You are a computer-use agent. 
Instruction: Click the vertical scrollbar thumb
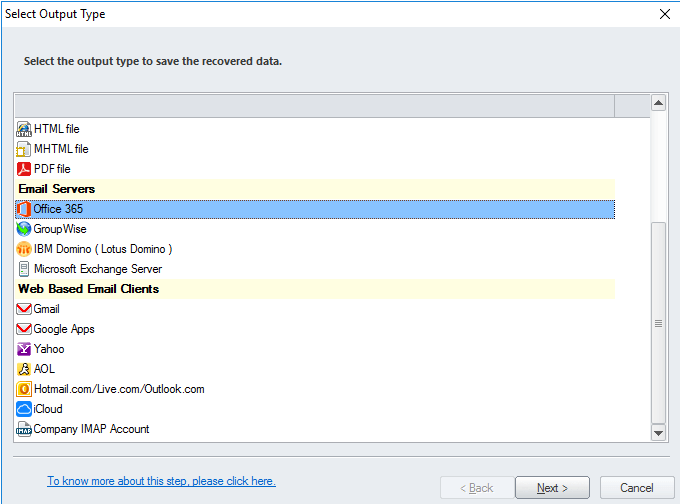(658, 323)
